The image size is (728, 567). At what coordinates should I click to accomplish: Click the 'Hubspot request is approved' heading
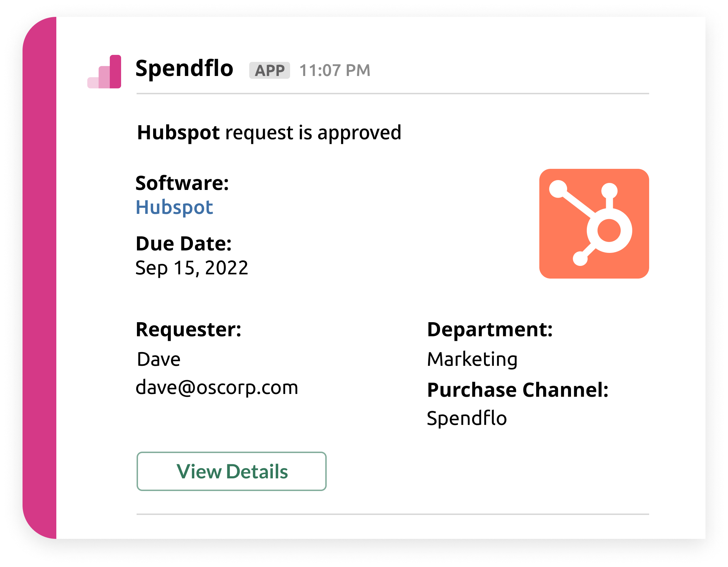(x=269, y=133)
